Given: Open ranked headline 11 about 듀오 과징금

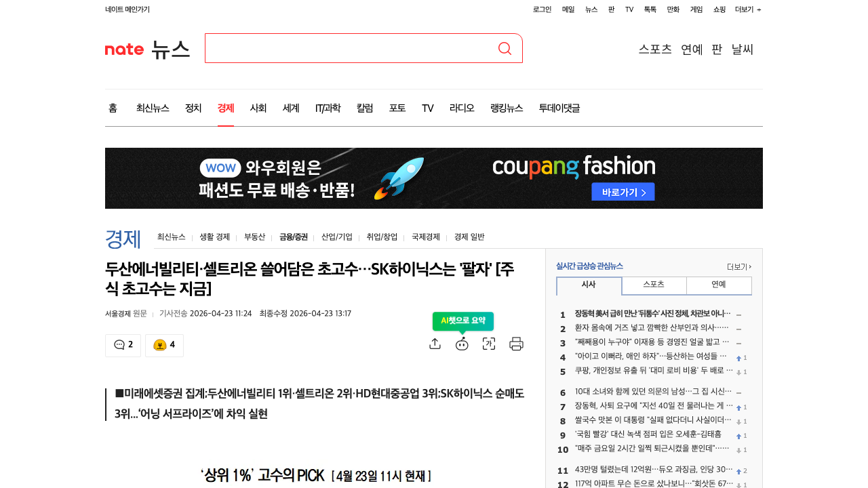Looking at the screenshot, I should pyautogui.click(x=654, y=470).
